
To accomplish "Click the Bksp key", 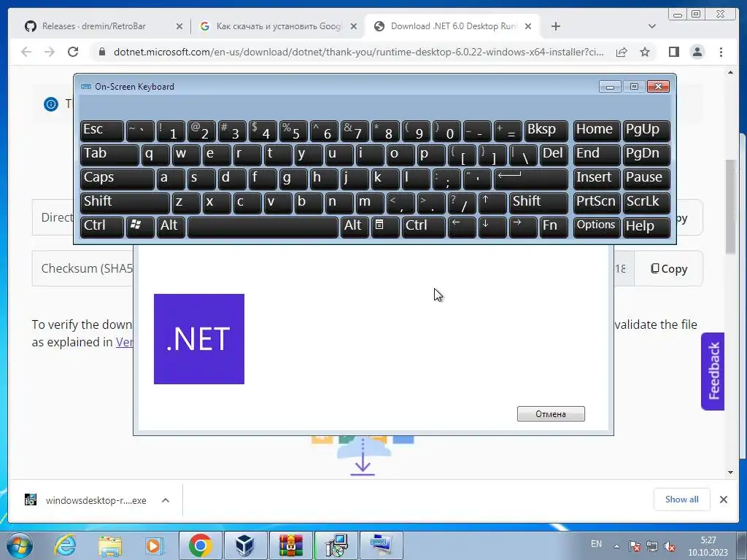I will (x=546, y=131).
